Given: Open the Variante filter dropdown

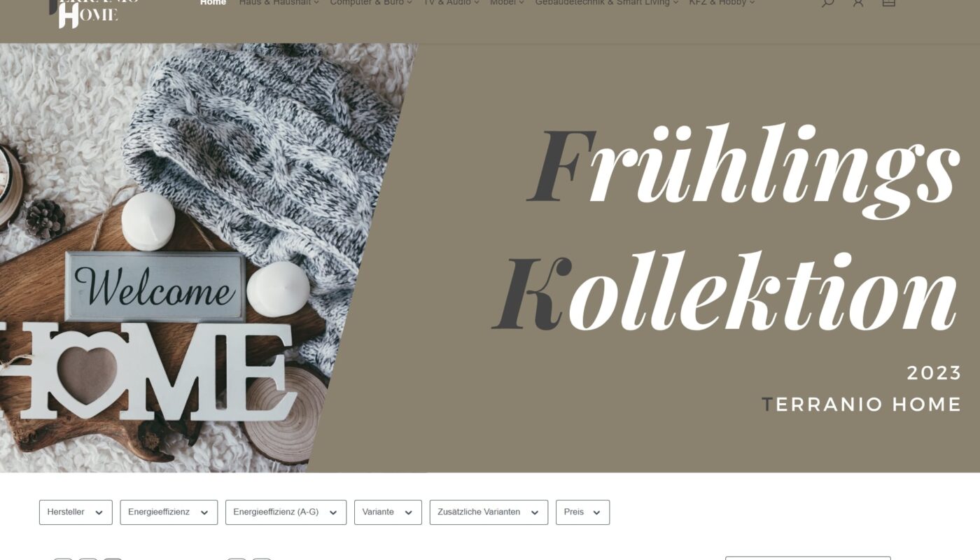Looking at the screenshot, I should tap(388, 512).
